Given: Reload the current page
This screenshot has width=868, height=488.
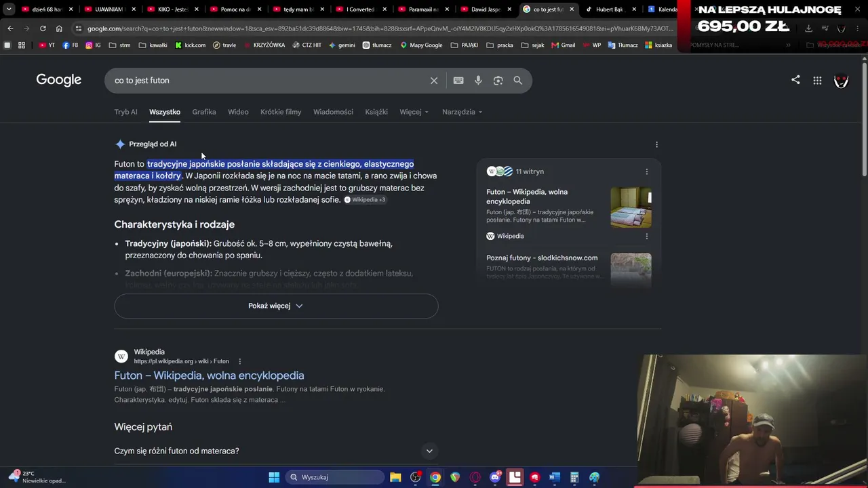Looking at the screenshot, I should [43, 28].
